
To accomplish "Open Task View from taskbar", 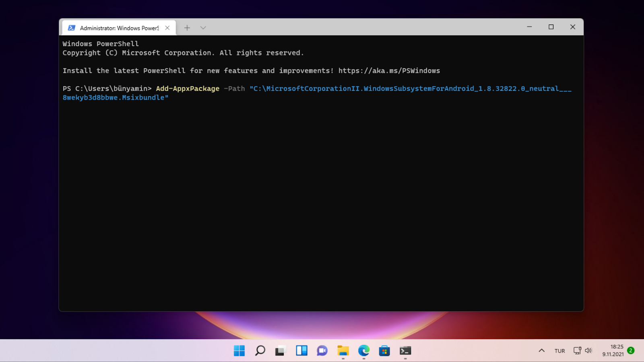I will point(281,351).
